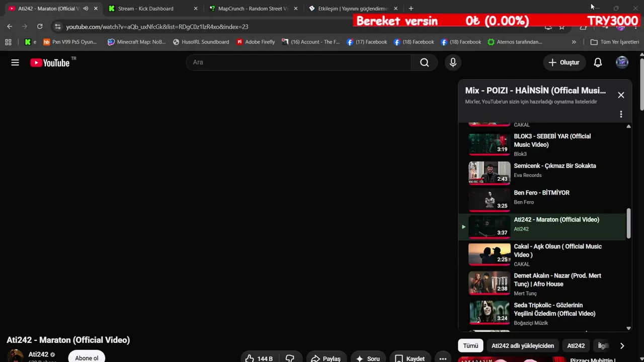Viewport: 644px width, 362px height.
Task: Switch to the Etkileşim tab
Action: click(353, 9)
